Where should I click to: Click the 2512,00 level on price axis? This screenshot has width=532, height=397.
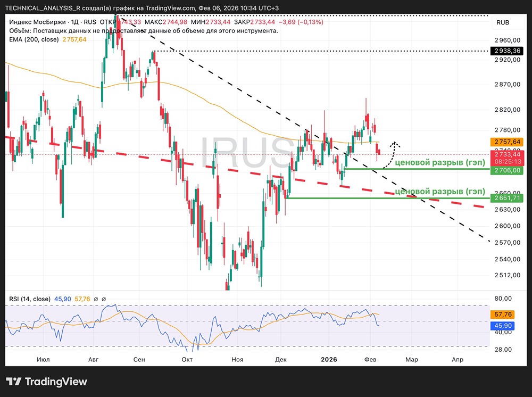pos(507,275)
